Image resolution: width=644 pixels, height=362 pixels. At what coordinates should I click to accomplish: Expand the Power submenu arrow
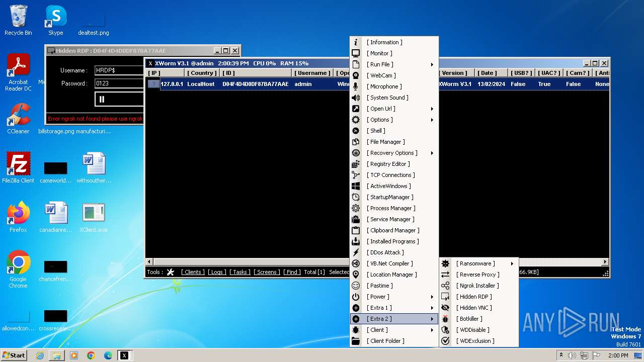click(432, 297)
